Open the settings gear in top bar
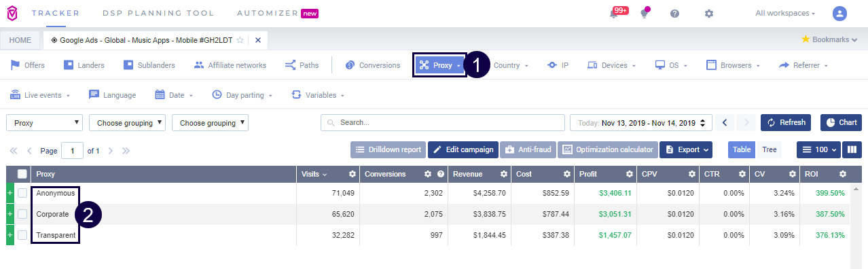This screenshot has height=269, width=868. coord(709,14)
